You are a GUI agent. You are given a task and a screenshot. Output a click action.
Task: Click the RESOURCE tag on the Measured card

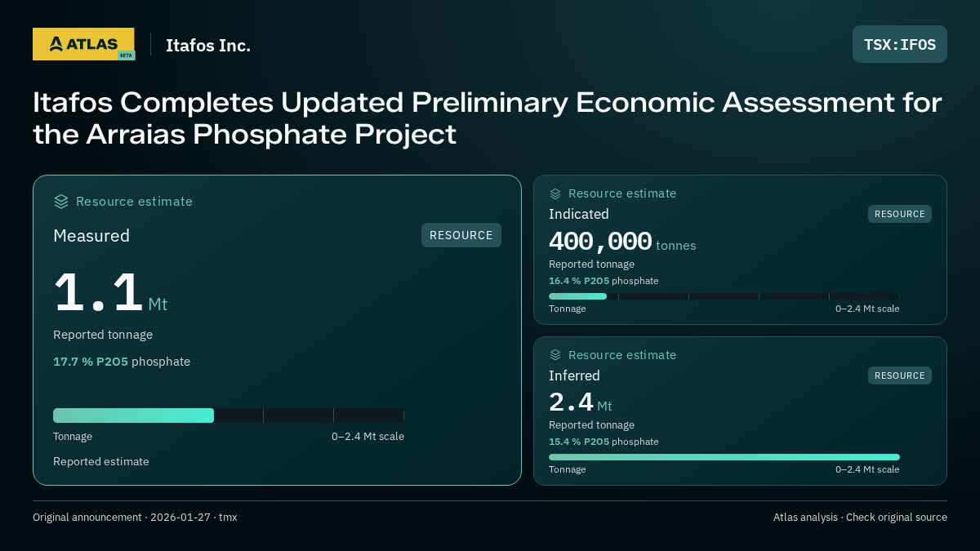click(461, 235)
